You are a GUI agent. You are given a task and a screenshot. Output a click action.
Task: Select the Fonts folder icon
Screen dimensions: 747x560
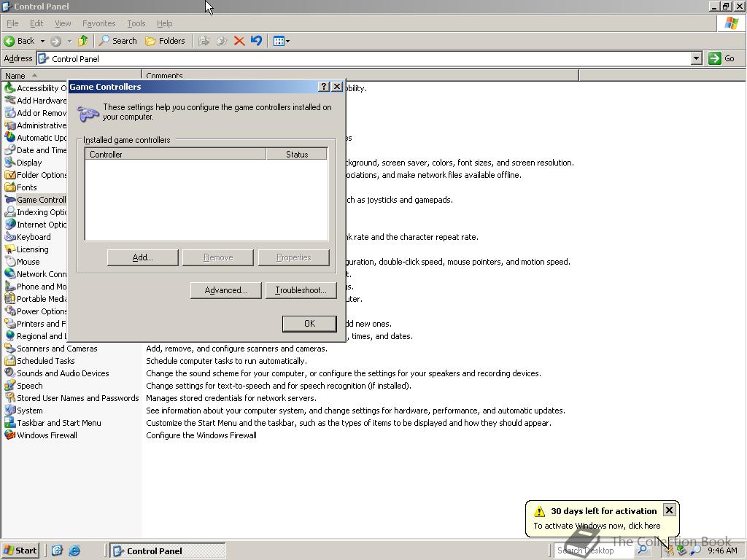9,187
